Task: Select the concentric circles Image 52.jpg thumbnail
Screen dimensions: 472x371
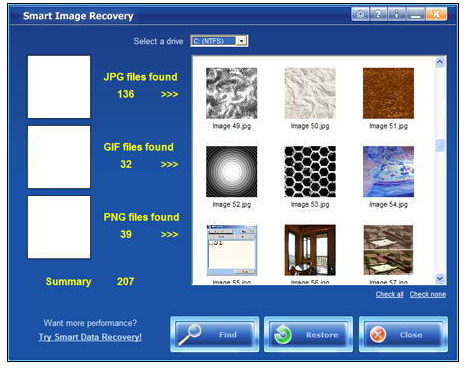Action: point(231,171)
